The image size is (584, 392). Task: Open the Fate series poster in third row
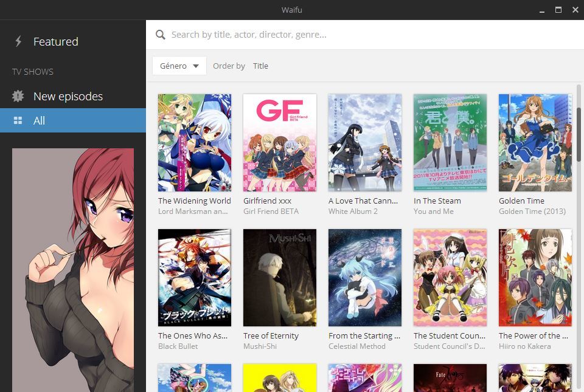click(x=450, y=378)
